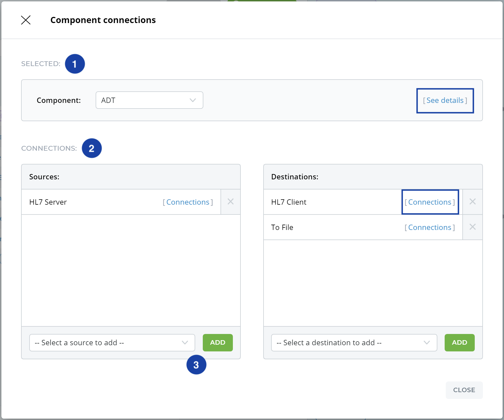Screen dimensions: 504x420
Task: Open the Component dropdown showing ADT
Action: point(149,100)
